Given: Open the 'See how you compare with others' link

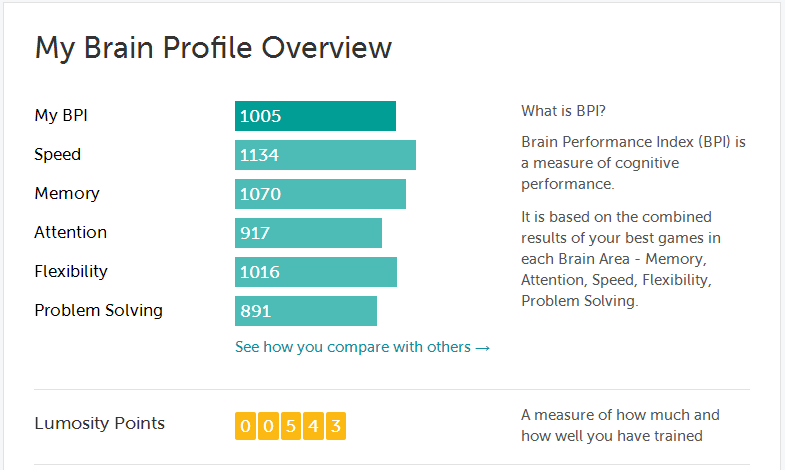Looking at the screenshot, I should [x=362, y=347].
